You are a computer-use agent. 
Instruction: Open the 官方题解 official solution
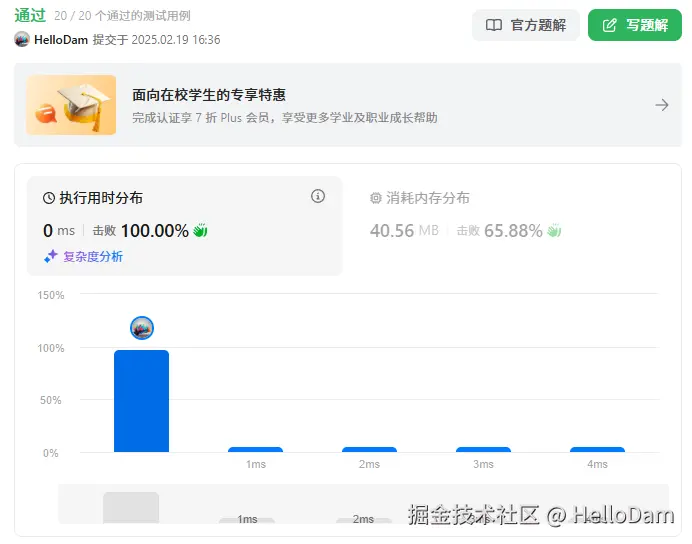(x=526, y=25)
